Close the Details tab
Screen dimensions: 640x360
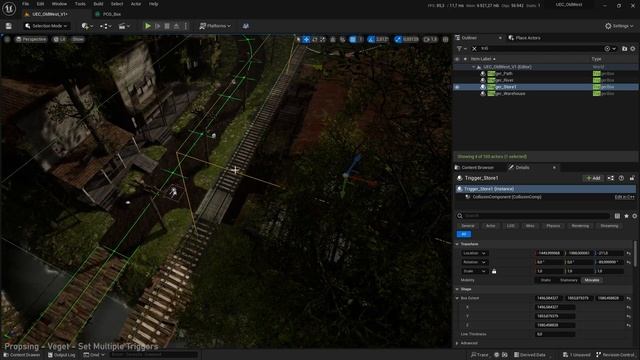[554, 167]
